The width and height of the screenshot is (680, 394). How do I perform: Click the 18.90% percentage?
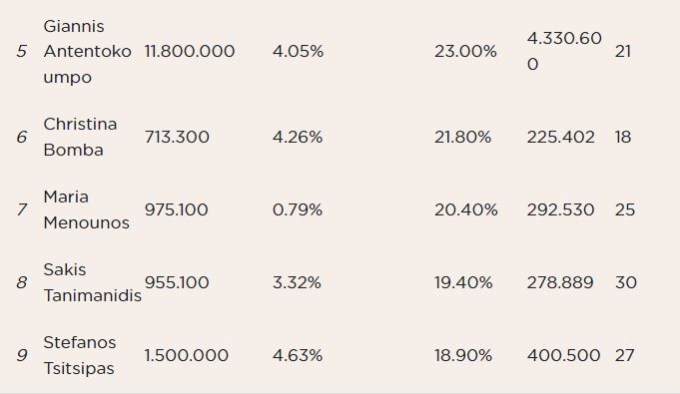point(463,355)
